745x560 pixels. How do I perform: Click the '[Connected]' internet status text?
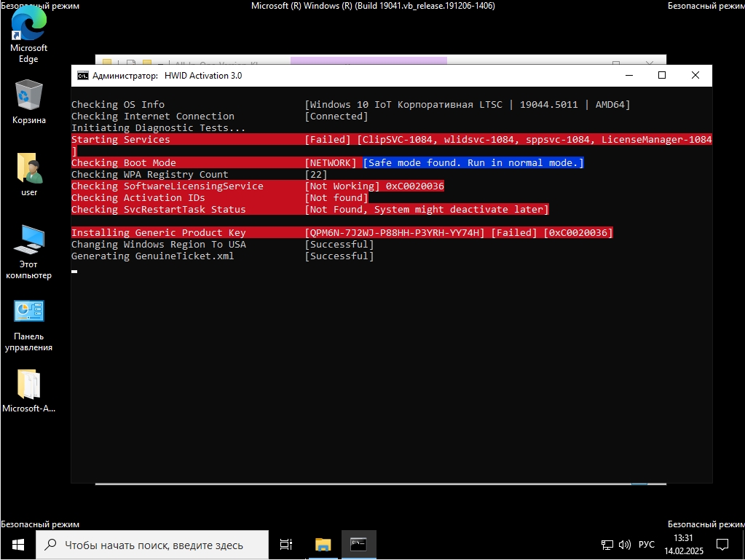click(x=336, y=116)
